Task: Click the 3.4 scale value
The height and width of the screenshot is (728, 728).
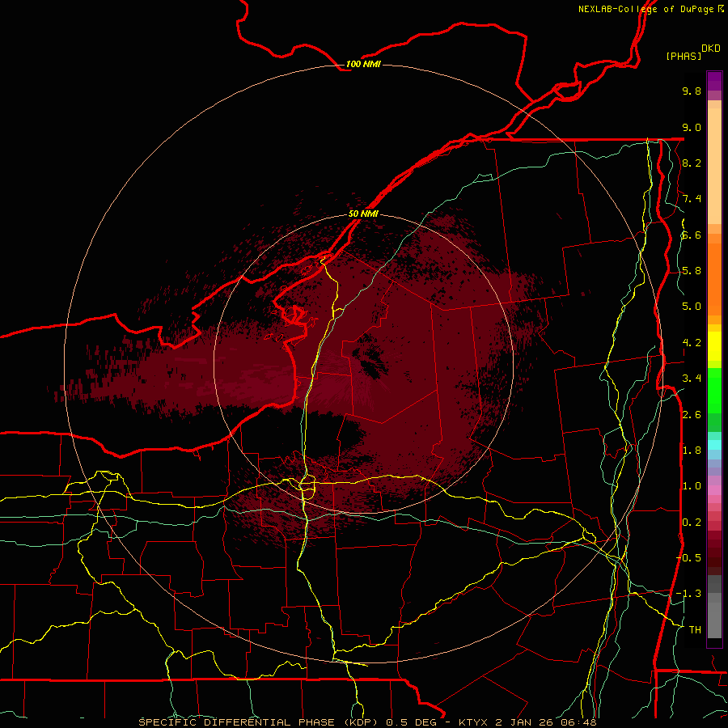Action: click(692, 379)
